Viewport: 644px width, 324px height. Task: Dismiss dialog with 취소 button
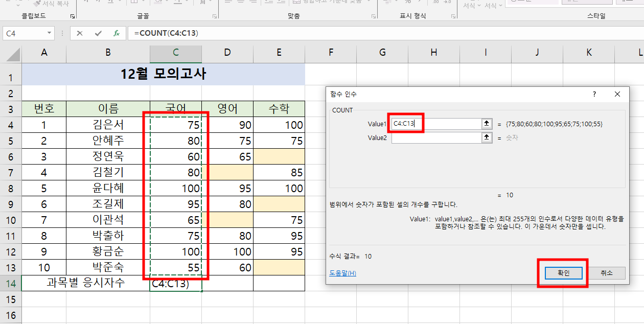[x=606, y=273]
